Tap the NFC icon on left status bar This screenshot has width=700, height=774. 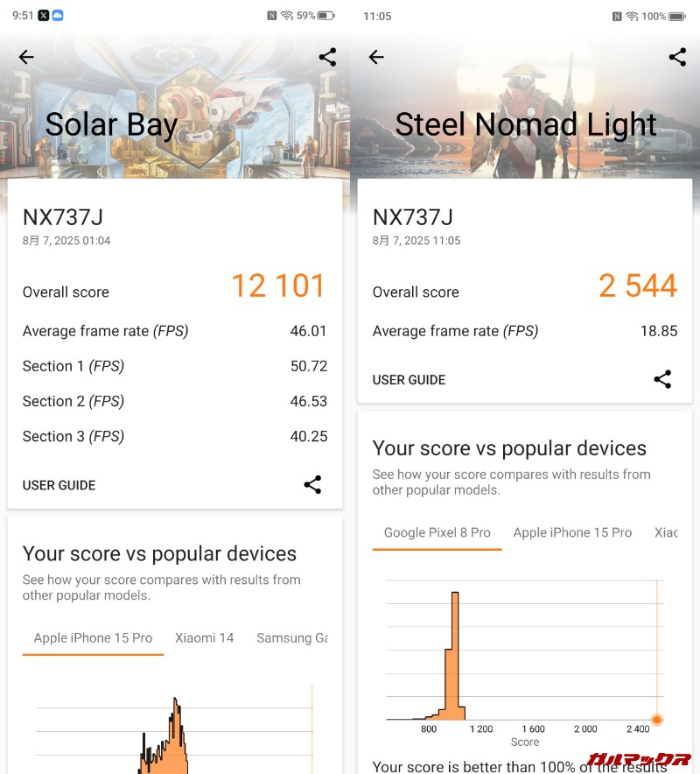click(271, 16)
